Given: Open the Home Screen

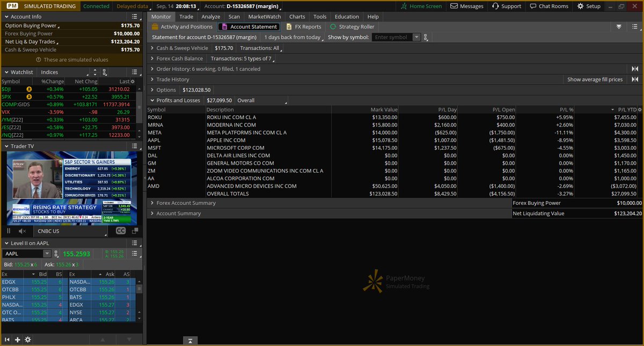Looking at the screenshot, I should pos(422,6).
